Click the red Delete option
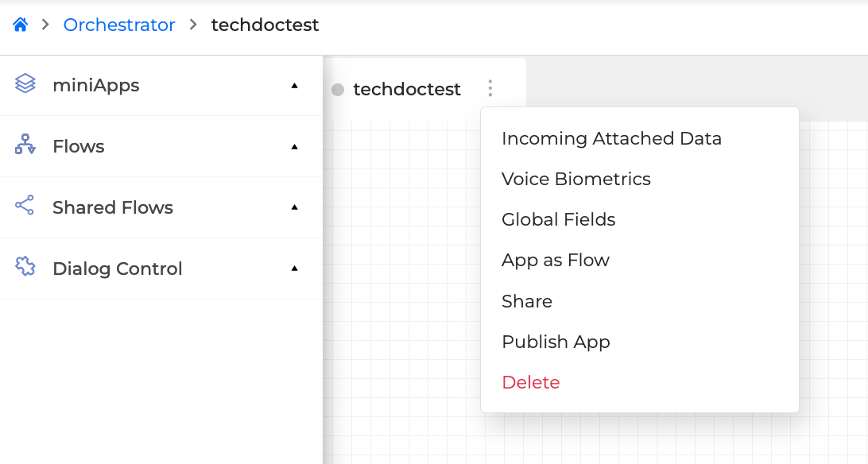 [530, 382]
